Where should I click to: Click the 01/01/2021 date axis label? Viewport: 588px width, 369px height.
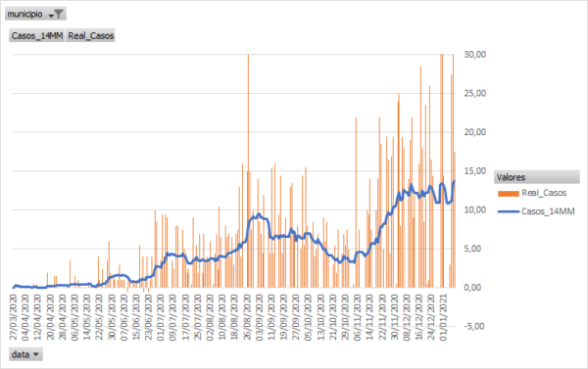(x=443, y=317)
